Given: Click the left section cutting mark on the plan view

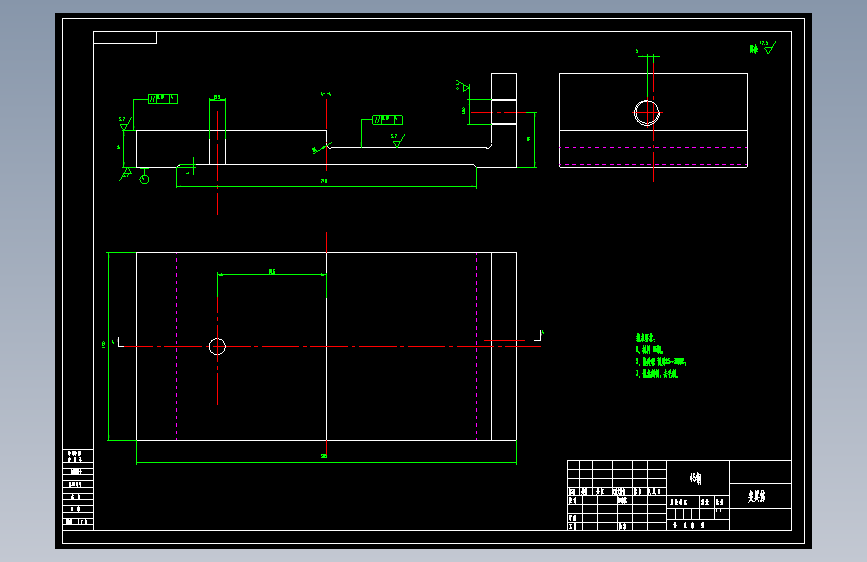Looking at the screenshot, I should 119,343.
